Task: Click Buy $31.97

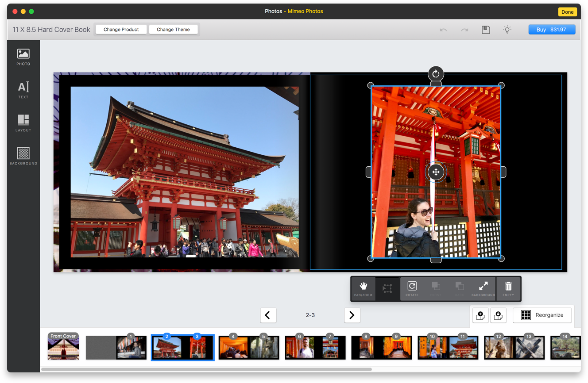Action: pos(552,29)
